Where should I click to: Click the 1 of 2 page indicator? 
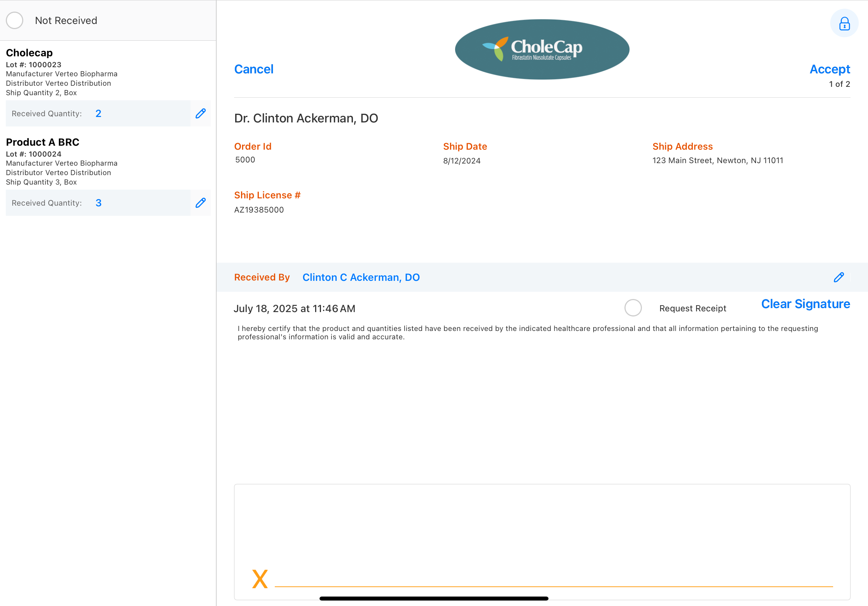(839, 84)
